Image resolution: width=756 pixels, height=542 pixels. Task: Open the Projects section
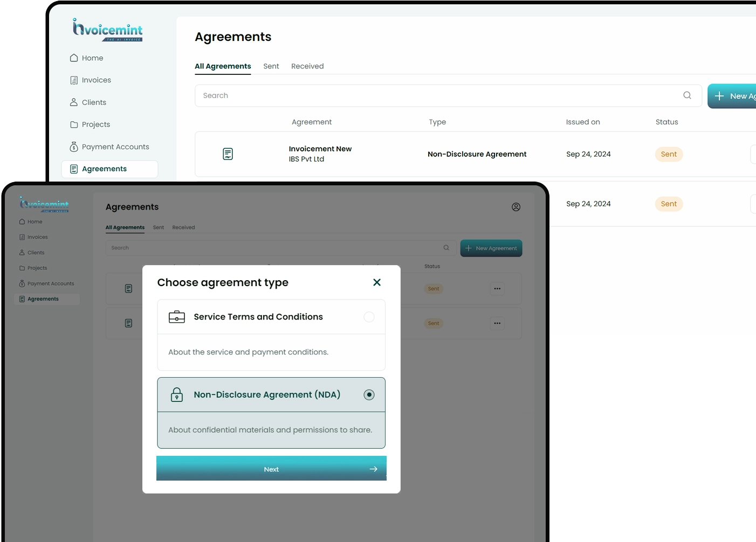pyautogui.click(x=96, y=124)
